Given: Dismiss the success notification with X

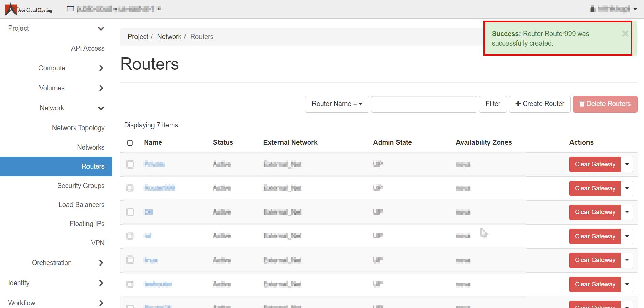Looking at the screenshot, I should point(625,34).
